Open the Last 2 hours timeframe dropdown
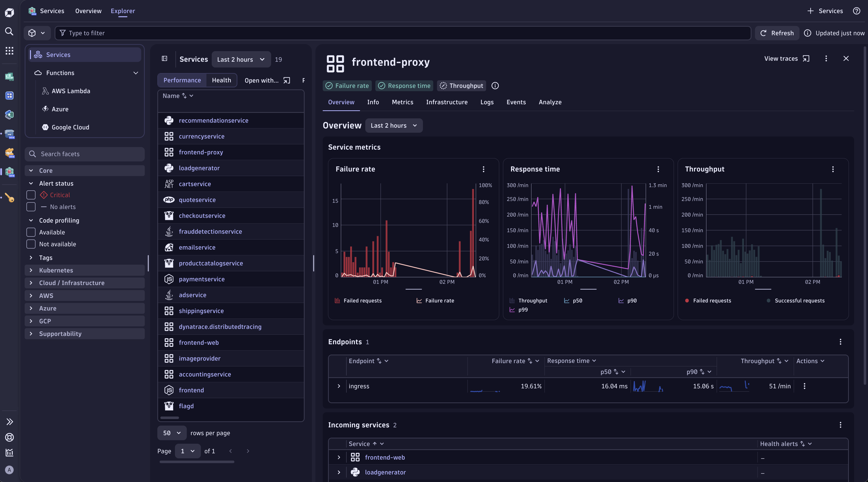Image resolution: width=868 pixels, height=482 pixels. pos(241,59)
